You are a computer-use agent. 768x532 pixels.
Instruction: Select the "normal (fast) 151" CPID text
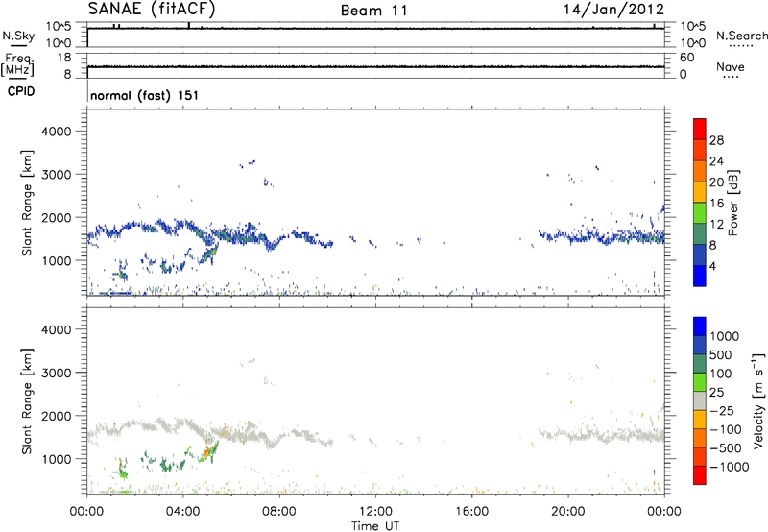tap(145, 95)
